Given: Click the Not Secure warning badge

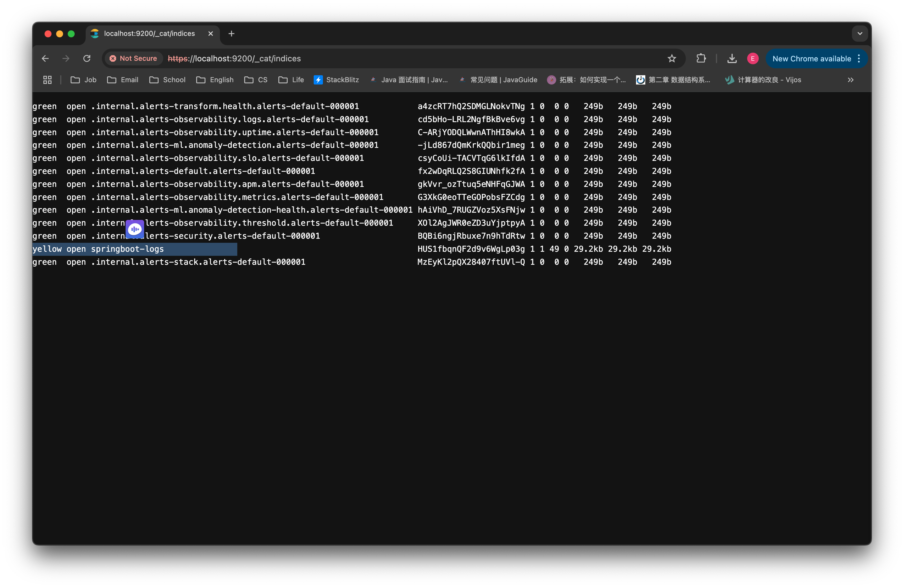Looking at the screenshot, I should [133, 58].
